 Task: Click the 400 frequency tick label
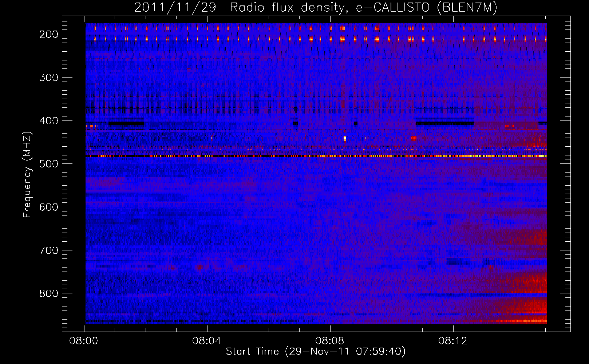pyautogui.click(x=49, y=121)
